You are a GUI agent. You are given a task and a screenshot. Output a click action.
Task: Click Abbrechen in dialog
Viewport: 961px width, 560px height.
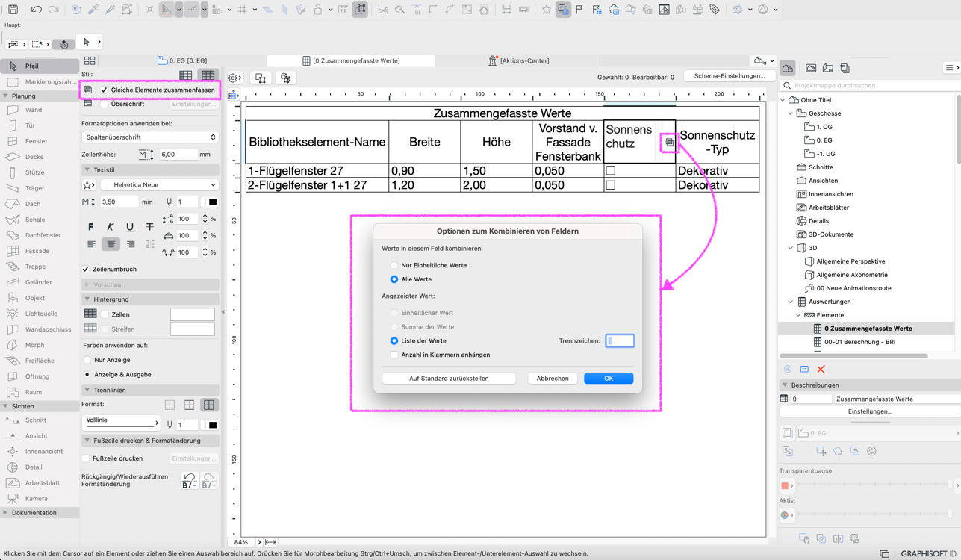(553, 379)
